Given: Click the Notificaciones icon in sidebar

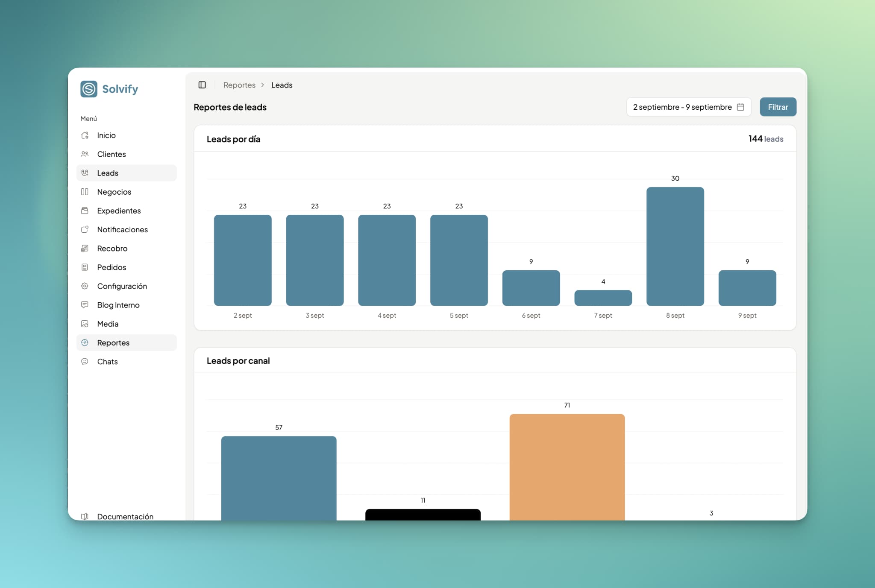Looking at the screenshot, I should pos(85,229).
